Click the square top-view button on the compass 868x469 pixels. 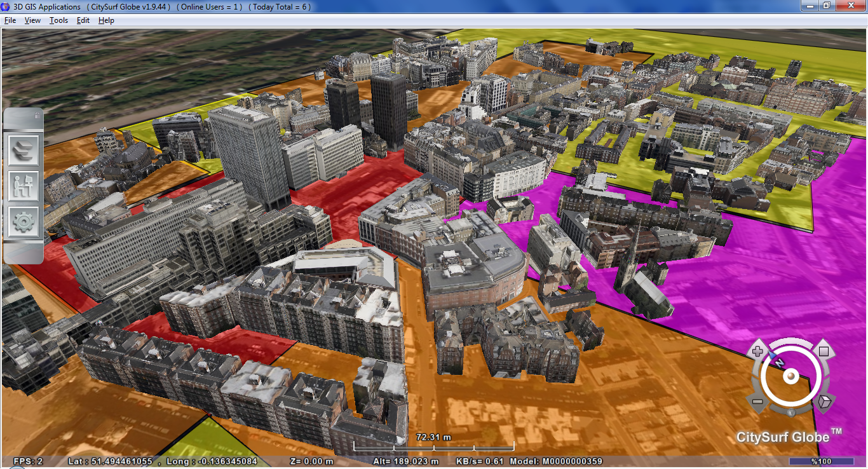point(824,351)
